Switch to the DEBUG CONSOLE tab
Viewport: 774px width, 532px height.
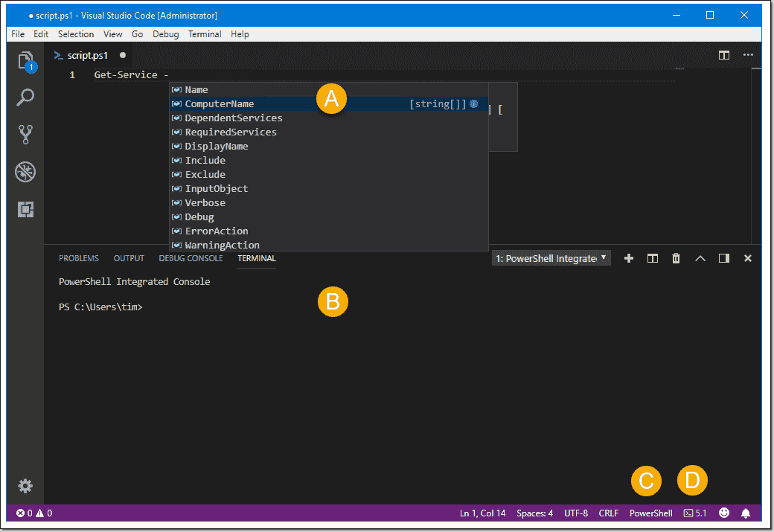click(x=191, y=258)
